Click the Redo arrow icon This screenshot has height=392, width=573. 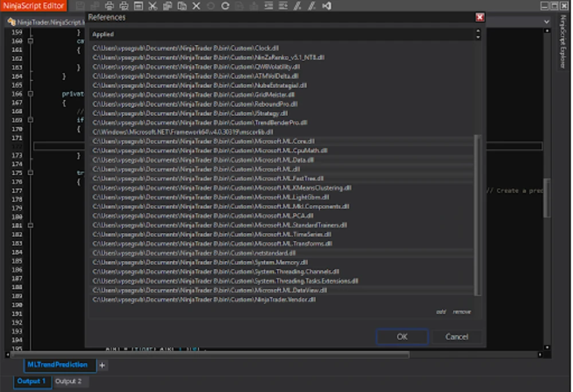coord(225,6)
